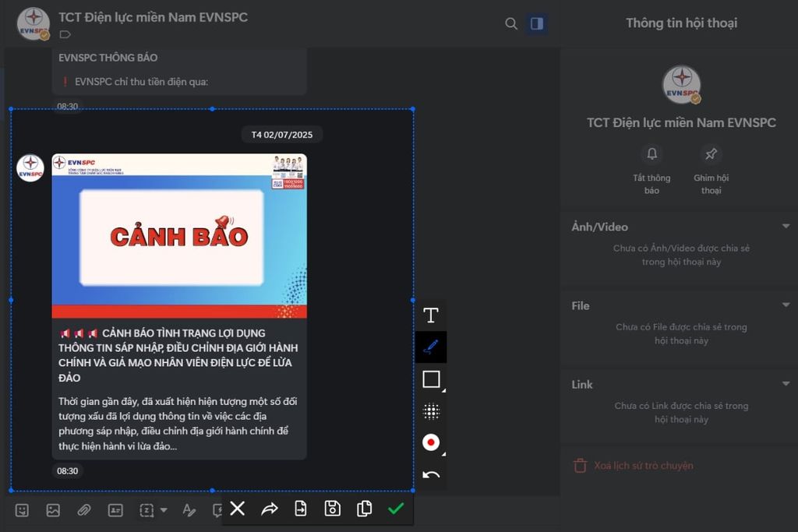Attach a file using the paperclip icon
798x532 pixels.
click(x=84, y=510)
